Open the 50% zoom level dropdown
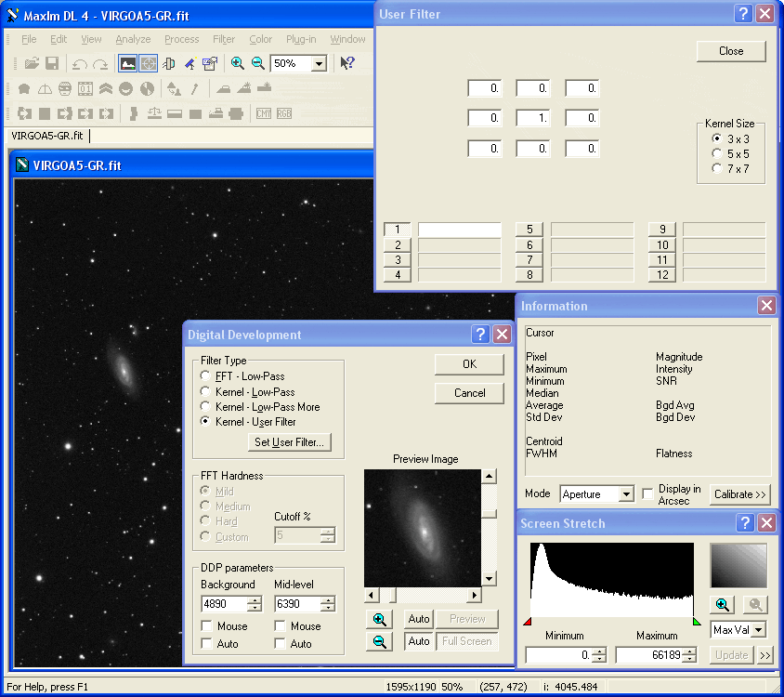Viewport: 784px width, 697px height. [319, 63]
